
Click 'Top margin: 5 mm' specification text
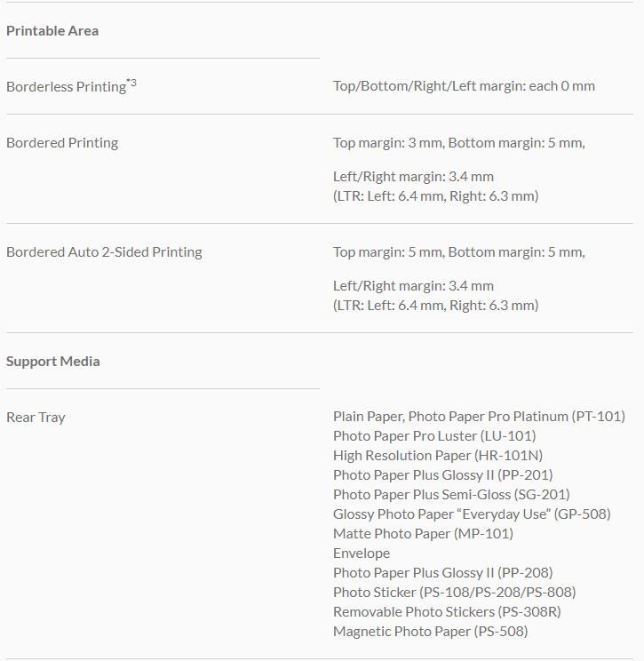coord(388,252)
